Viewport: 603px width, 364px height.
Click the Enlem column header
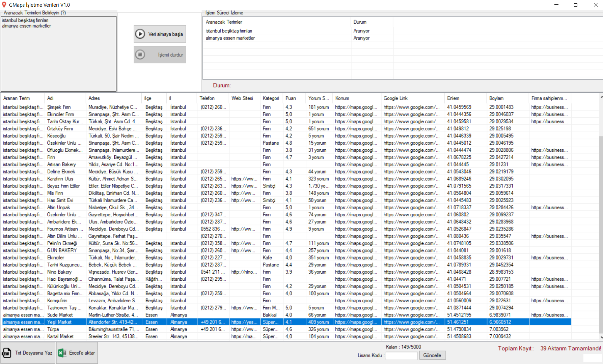(466, 98)
